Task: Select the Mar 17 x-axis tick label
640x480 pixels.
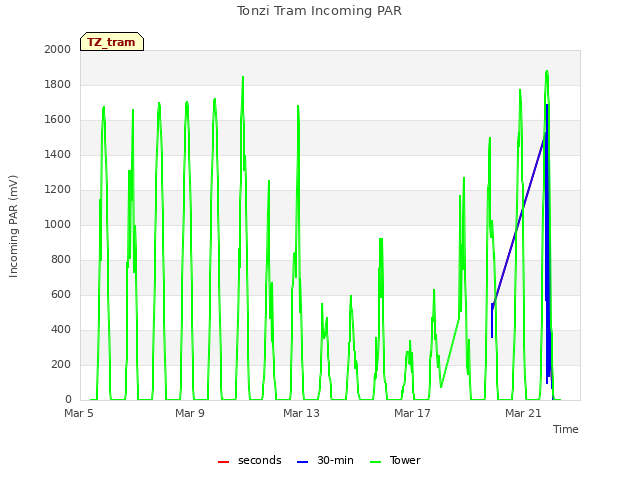Action: (x=412, y=413)
